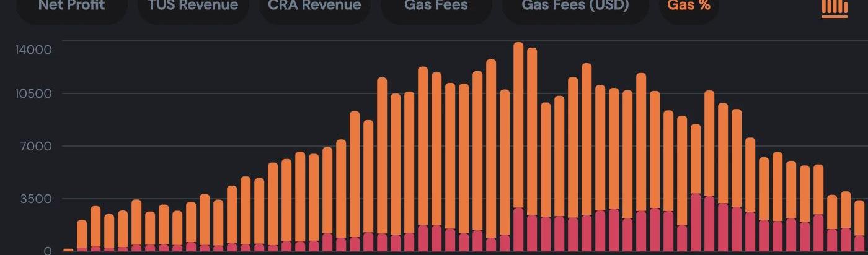
Task: Click the 14000 y-axis label
Action: [x=34, y=50]
